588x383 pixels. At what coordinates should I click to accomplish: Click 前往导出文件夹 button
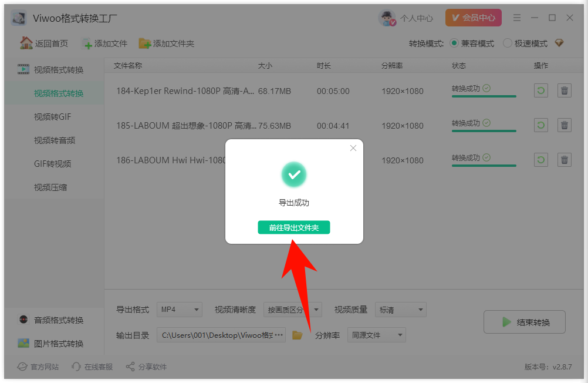(293, 227)
